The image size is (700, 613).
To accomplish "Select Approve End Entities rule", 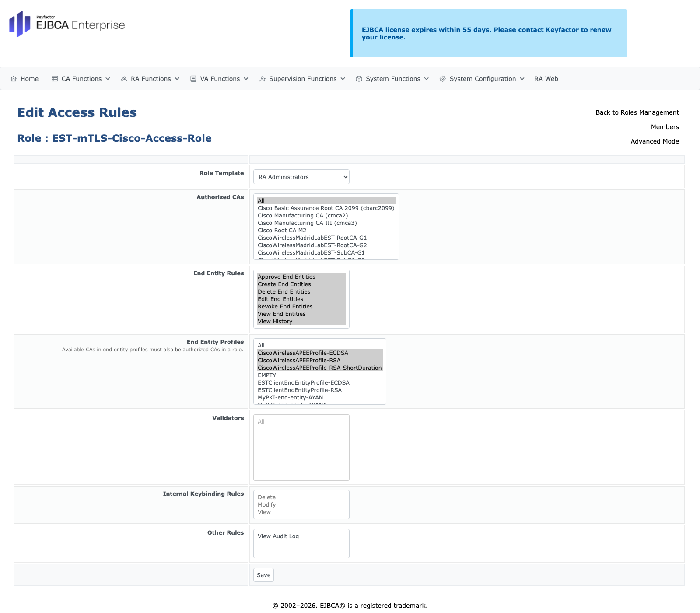I will tap(301, 277).
